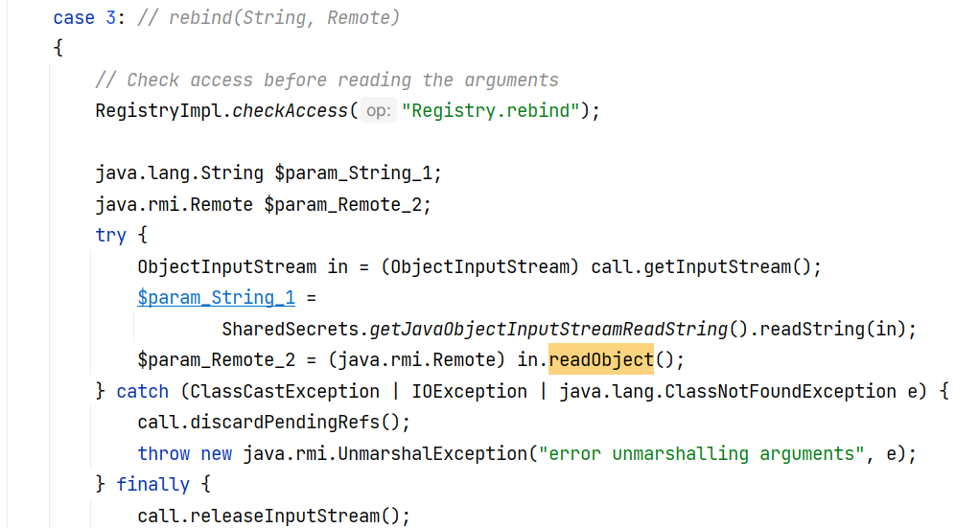Click the "// rebind(String, Remote)" comment

click(268, 18)
